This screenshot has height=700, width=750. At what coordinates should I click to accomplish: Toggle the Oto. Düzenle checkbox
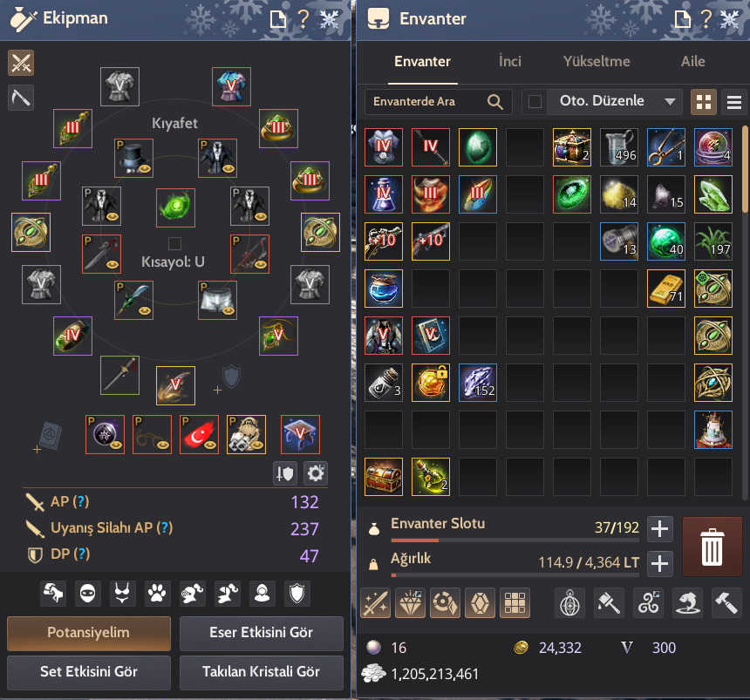tap(535, 101)
